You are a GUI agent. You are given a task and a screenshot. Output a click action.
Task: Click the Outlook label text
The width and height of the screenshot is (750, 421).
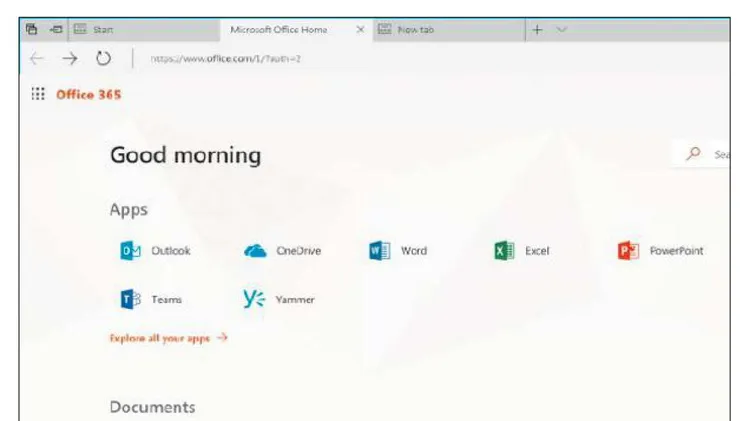(171, 251)
